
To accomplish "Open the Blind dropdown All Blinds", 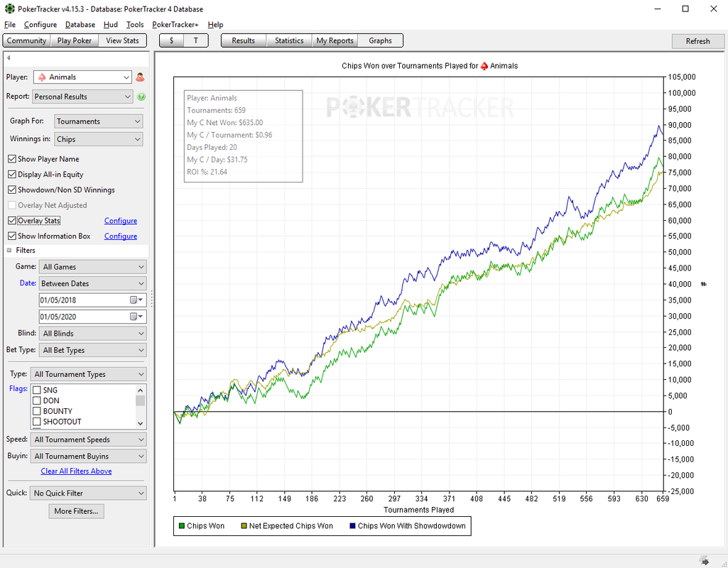I will (93, 334).
